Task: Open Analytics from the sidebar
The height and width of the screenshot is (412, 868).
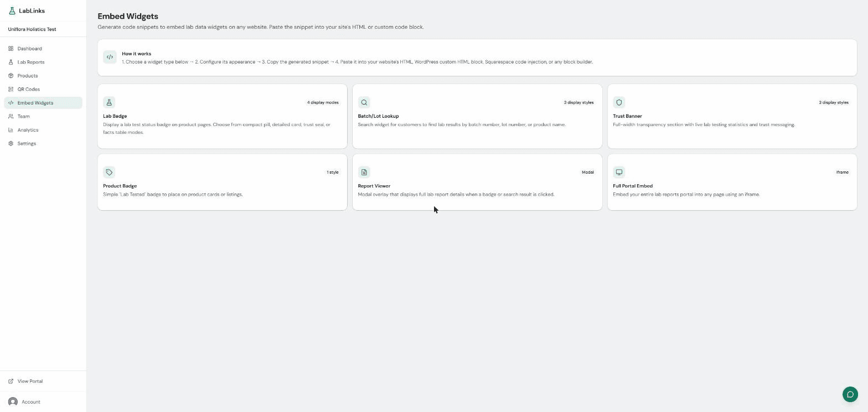Action: 43,130
